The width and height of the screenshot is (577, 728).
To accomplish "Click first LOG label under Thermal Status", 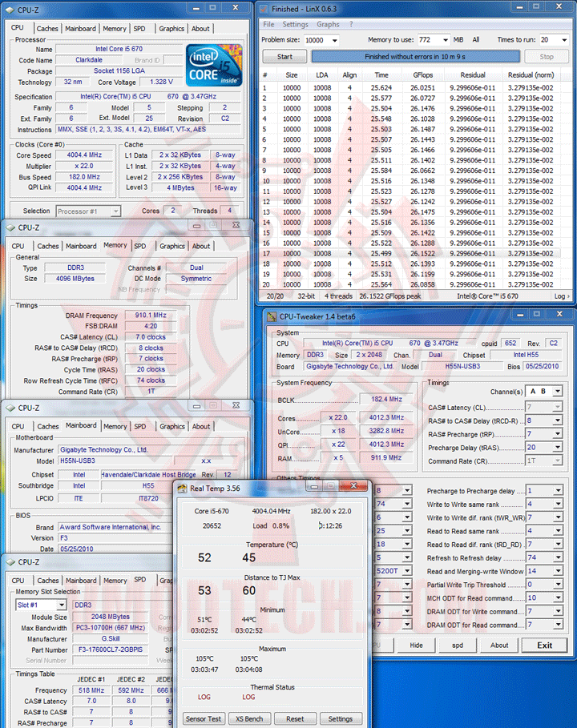I will coord(204,698).
